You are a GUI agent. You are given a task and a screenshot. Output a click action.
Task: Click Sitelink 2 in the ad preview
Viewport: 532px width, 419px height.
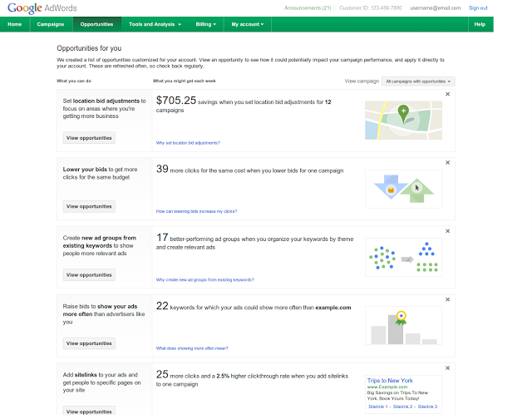(402, 407)
